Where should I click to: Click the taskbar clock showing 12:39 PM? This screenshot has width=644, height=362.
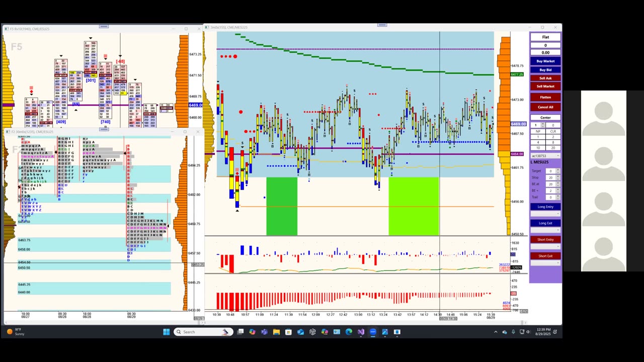pyautogui.click(x=544, y=332)
